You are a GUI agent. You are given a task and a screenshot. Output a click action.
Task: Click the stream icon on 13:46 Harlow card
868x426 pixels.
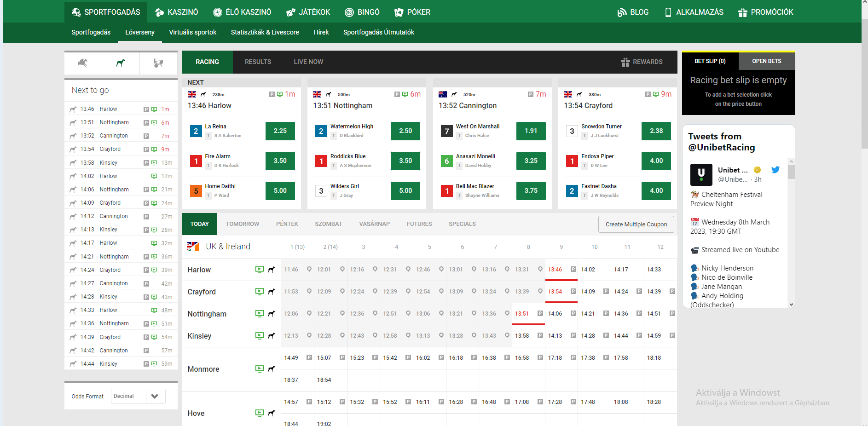point(280,94)
